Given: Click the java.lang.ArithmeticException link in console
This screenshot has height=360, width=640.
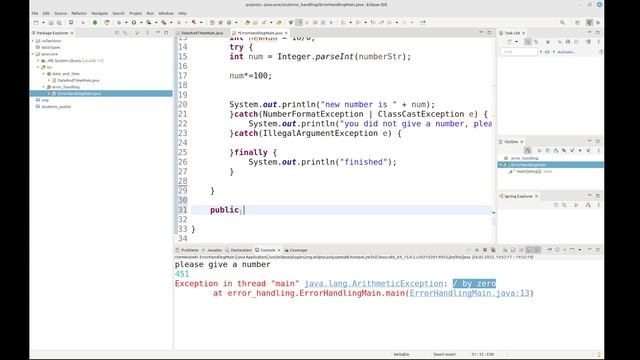Looking at the screenshot, I should (x=374, y=284).
